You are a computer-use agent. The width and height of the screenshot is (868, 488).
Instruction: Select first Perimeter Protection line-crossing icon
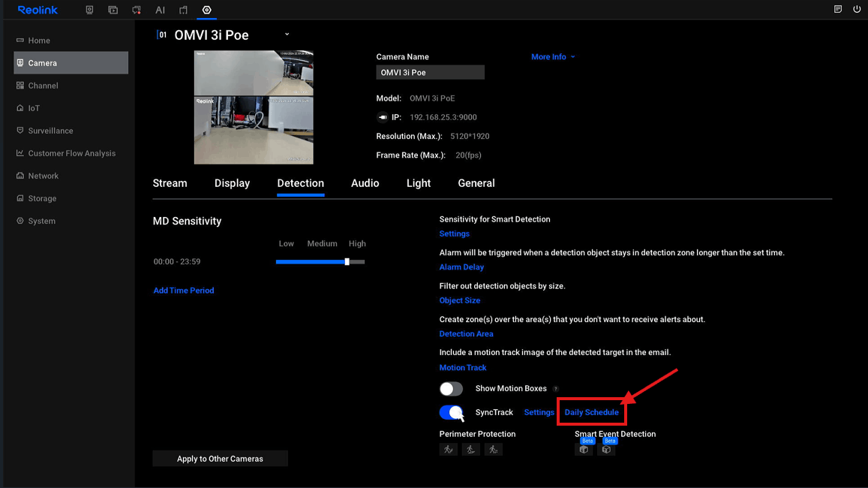coord(449,450)
